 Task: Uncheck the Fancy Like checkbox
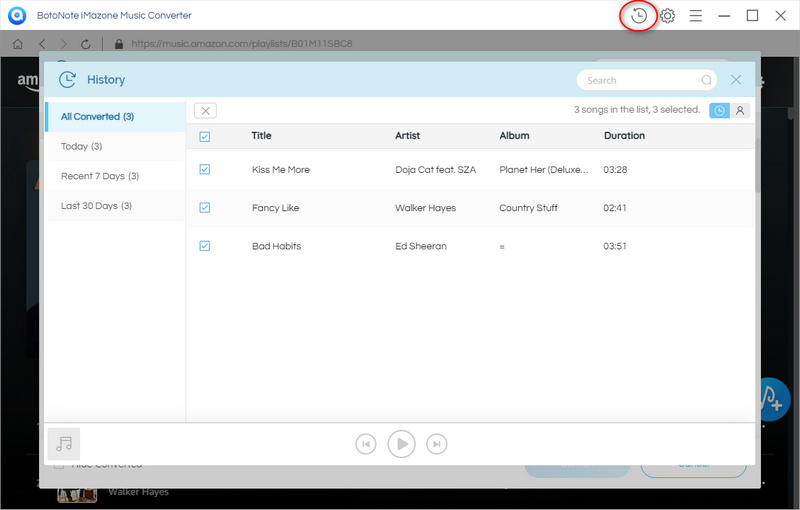coord(205,208)
